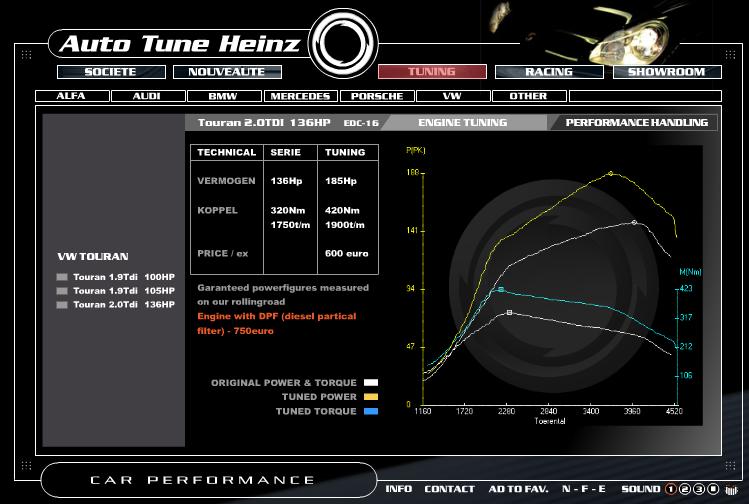Click grey square beside Touran 1.9Tdi 100HP
The height and width of the screenshot is (504, 749).
coord(62,277)
